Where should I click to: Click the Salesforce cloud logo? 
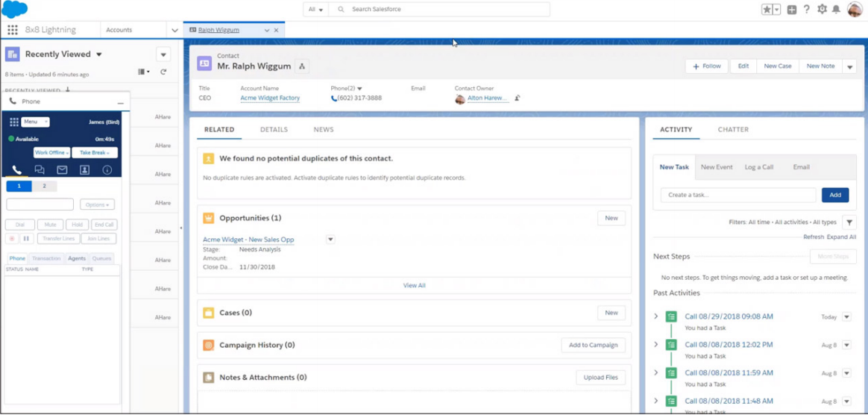click(14, 9)
